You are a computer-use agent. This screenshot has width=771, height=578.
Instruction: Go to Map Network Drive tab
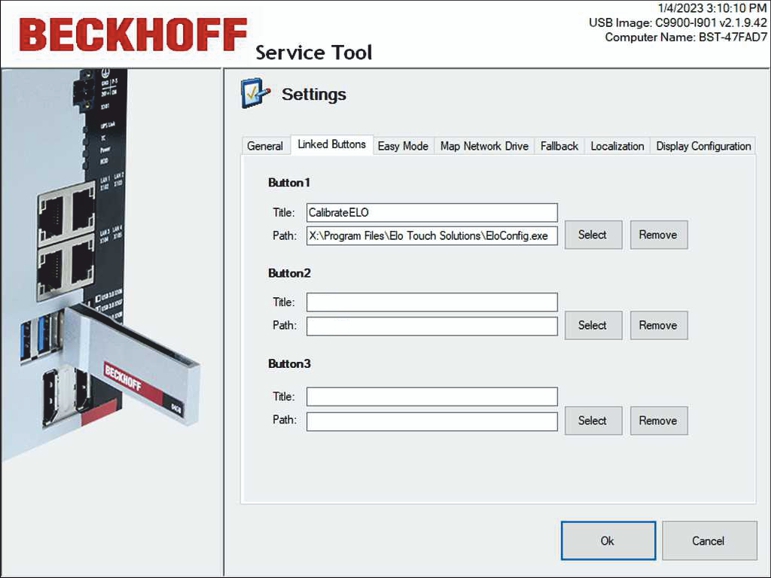pyautogui.click(x=484, y=146)
